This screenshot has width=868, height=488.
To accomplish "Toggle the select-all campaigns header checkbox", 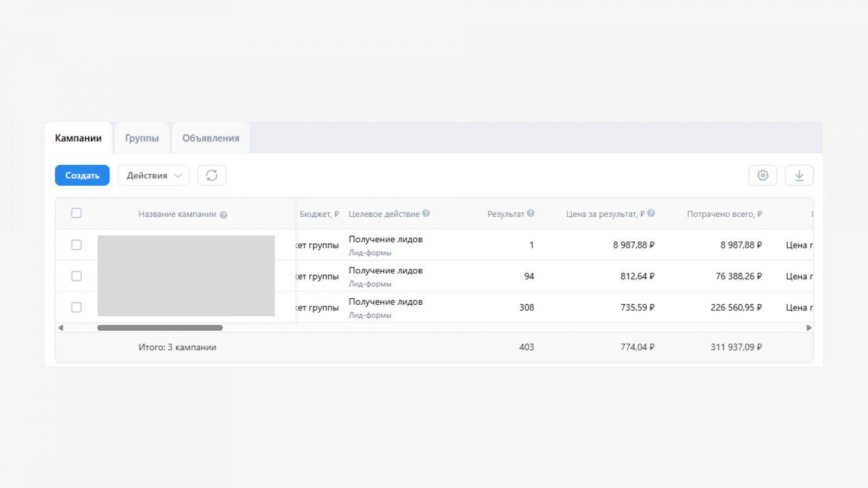I will click(76, 213).
